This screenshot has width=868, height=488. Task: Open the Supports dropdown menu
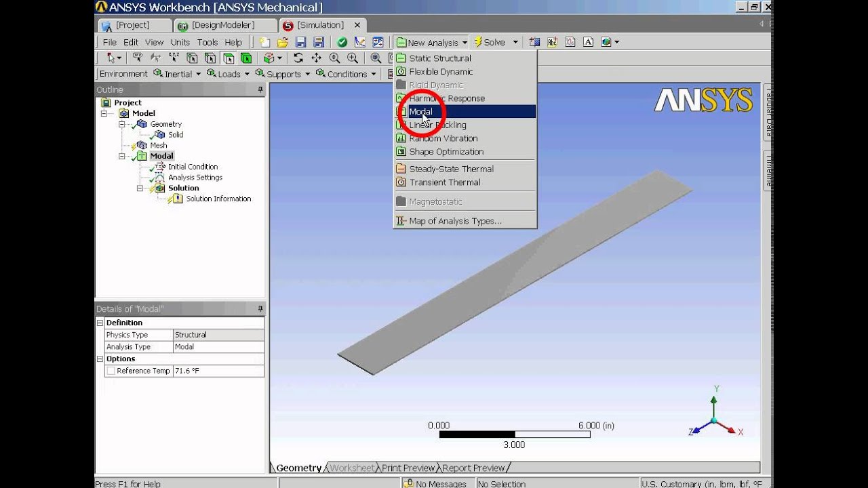[282, 74]
